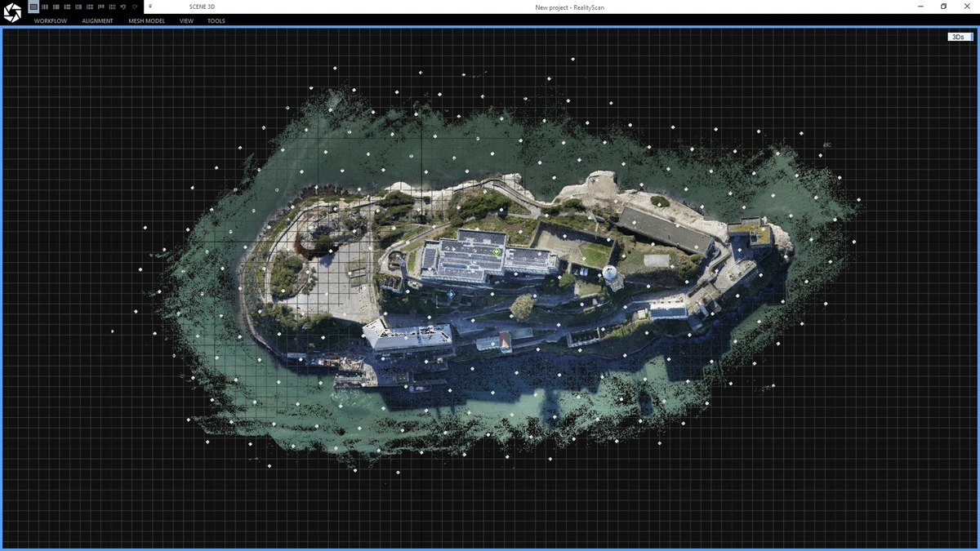Select the six-view grid layout icon
The height and width of the screenshot is (551, 980).
[x=89, y=7]
